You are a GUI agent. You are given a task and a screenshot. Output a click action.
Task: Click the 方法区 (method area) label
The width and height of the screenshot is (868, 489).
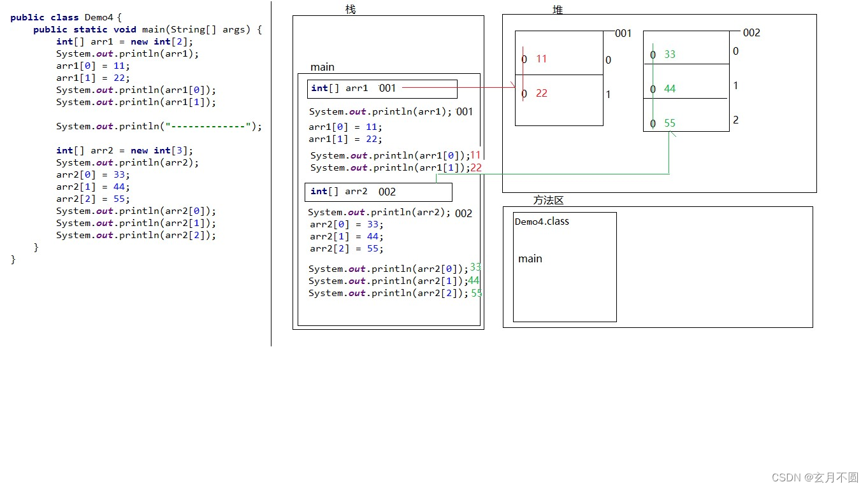tap(548, 200)
